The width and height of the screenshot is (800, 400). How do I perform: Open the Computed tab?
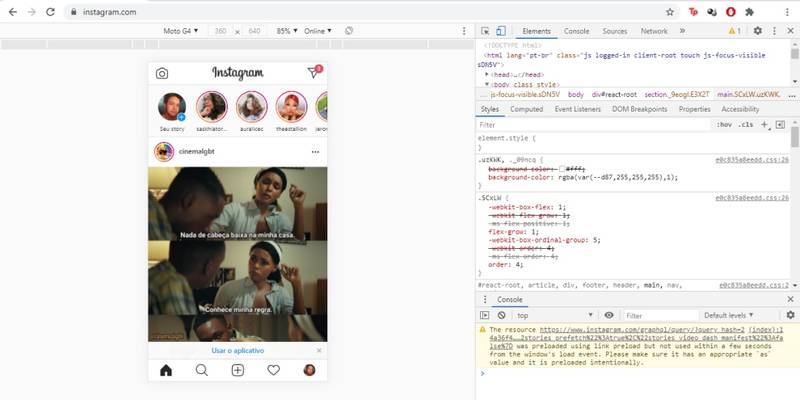[527, 109]
